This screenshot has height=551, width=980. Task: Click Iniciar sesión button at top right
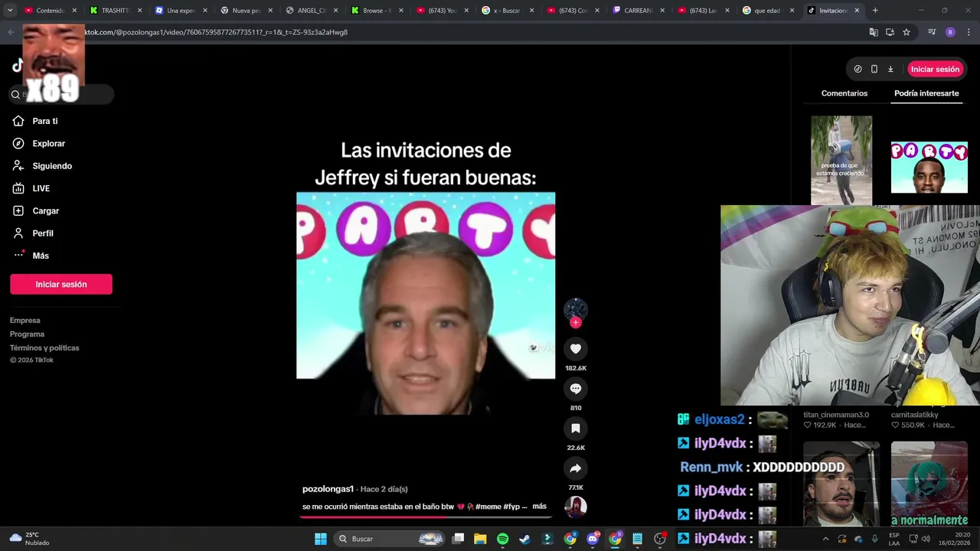(x=935, y=69)
